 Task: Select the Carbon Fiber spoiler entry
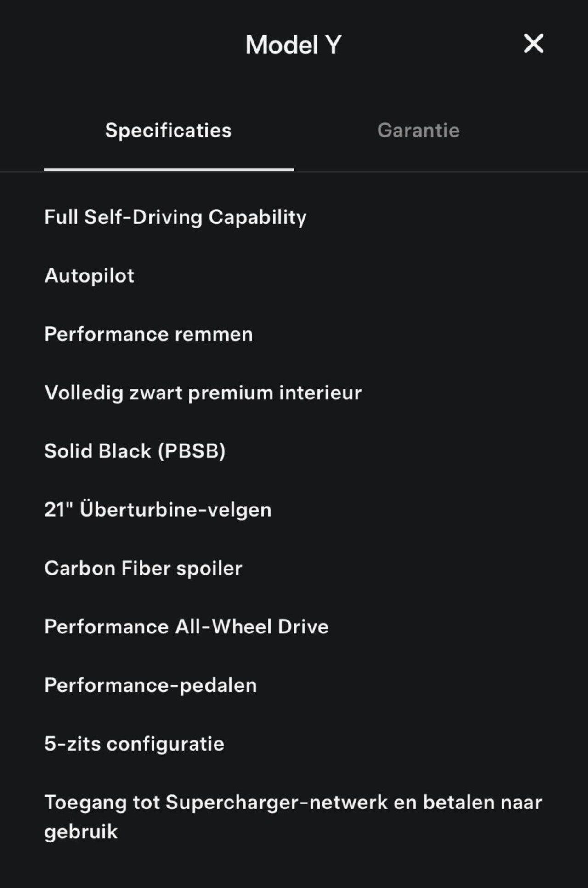point(143,568)
